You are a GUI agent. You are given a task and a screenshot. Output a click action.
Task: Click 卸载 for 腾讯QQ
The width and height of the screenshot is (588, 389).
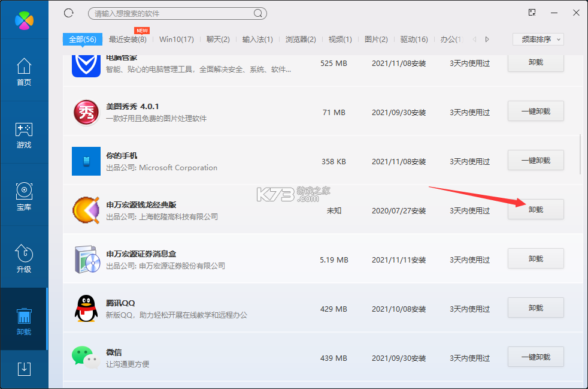pos(536,308)
